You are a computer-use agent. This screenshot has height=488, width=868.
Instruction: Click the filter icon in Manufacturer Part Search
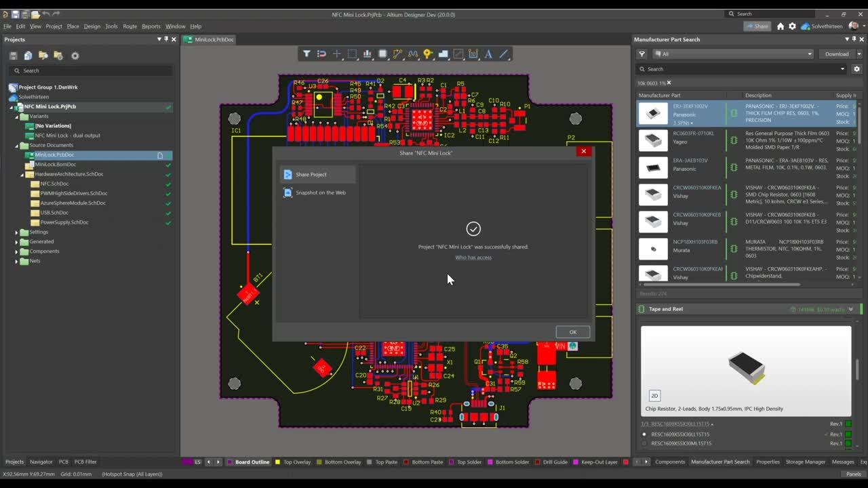[642, 54]
